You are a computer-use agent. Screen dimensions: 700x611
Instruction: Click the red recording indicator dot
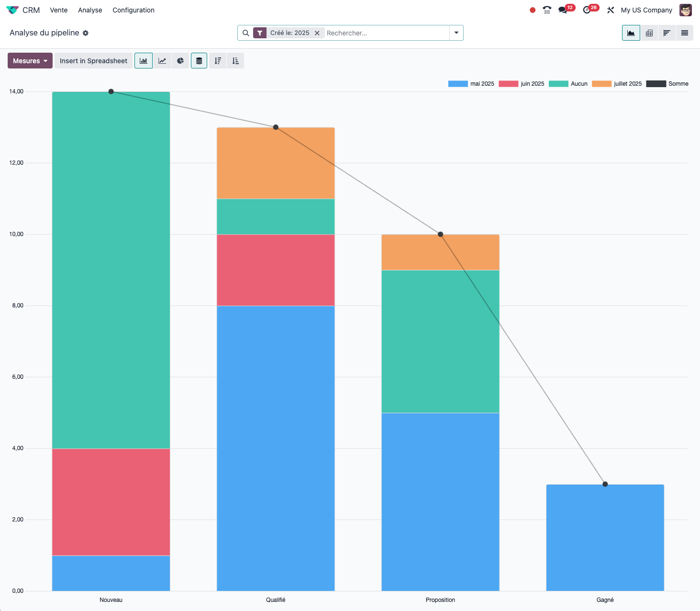533,10
